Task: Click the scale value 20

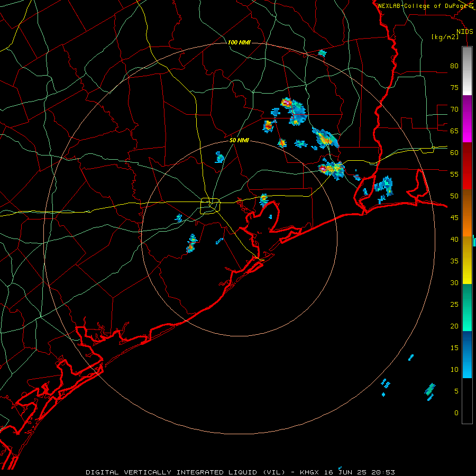Action: (454, 326)
